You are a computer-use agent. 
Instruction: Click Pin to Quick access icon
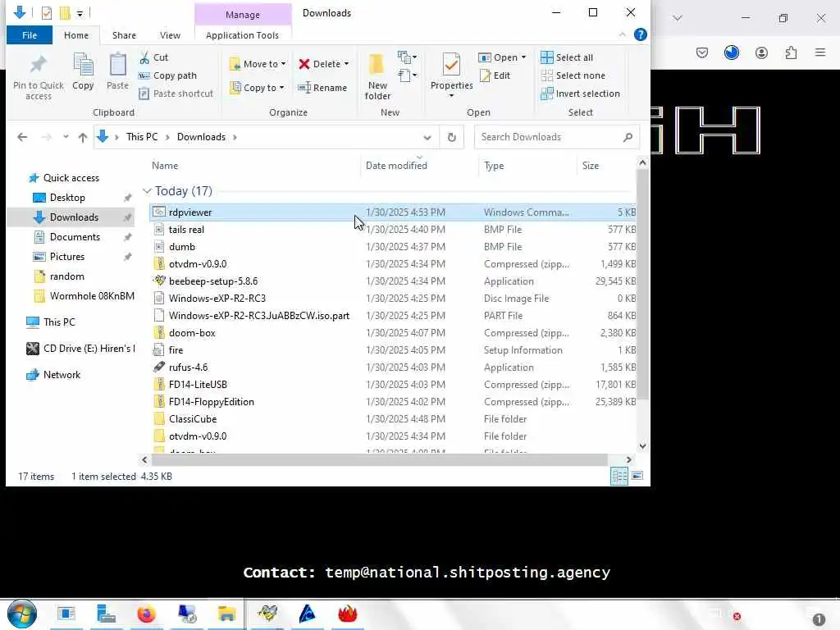point(38,66)
